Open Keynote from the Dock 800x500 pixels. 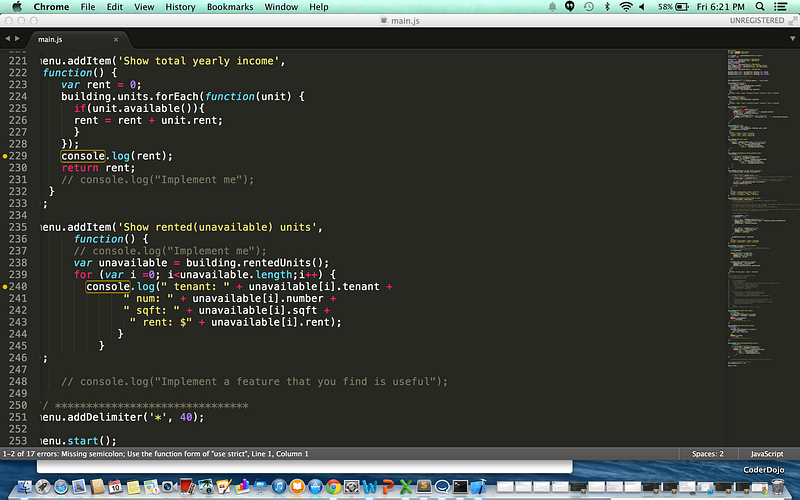click(261, 486)
